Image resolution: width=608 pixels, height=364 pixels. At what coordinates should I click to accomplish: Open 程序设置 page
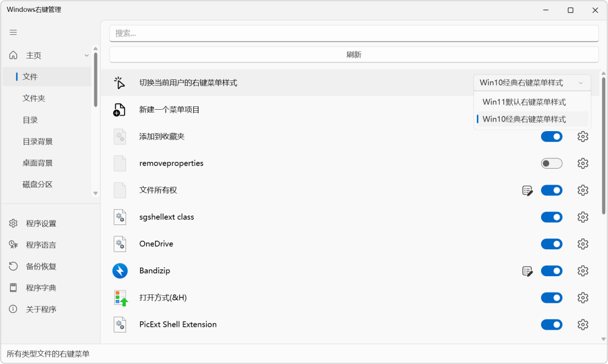50,223
